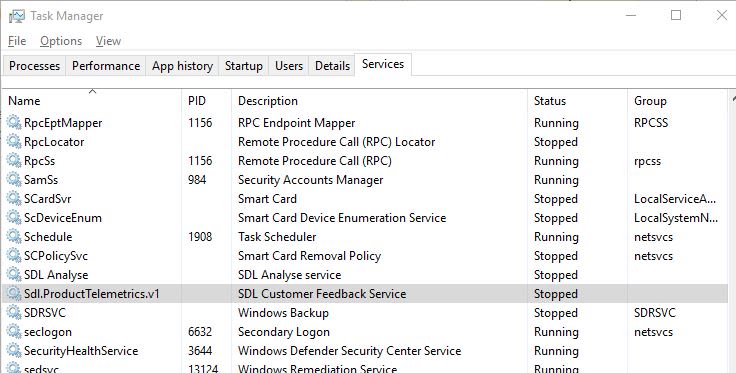Click the Windows Backup description

(283, 312)
